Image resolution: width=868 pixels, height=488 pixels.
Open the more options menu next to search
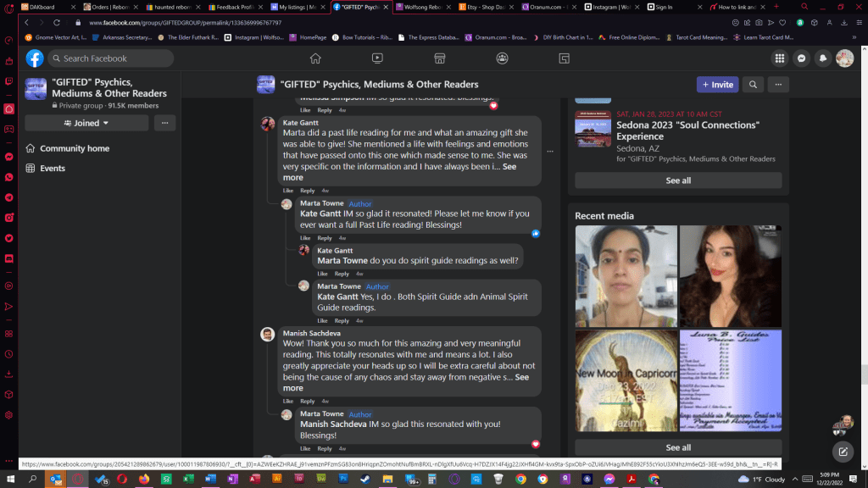(777, 85)
